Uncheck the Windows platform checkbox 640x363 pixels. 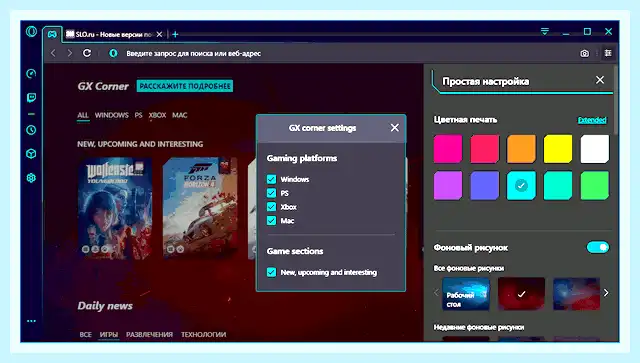[271, 179]
